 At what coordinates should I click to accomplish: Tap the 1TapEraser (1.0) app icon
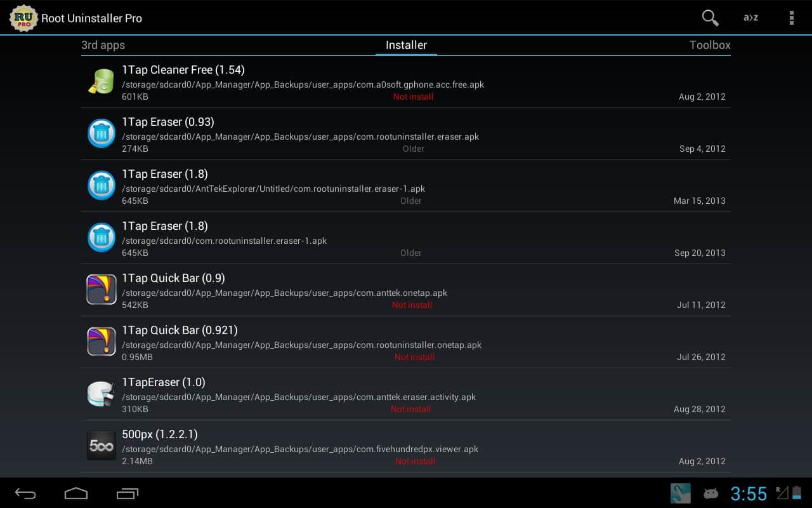tap(101, 394)
